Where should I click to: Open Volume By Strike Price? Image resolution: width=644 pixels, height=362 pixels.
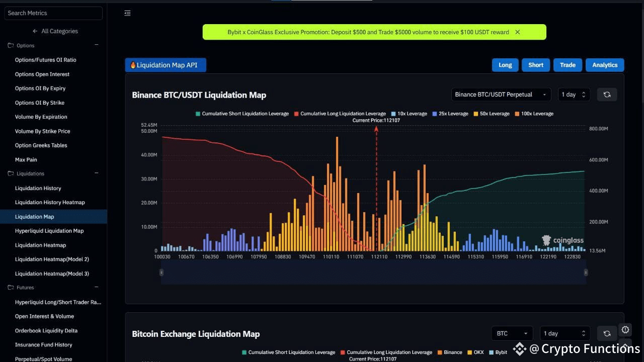[x=43, y=131]
